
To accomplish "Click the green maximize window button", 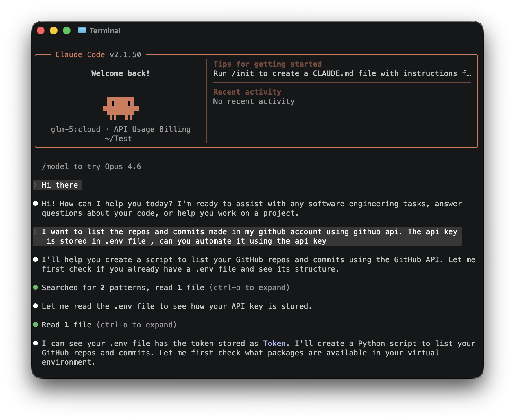I will click(67, 30).
